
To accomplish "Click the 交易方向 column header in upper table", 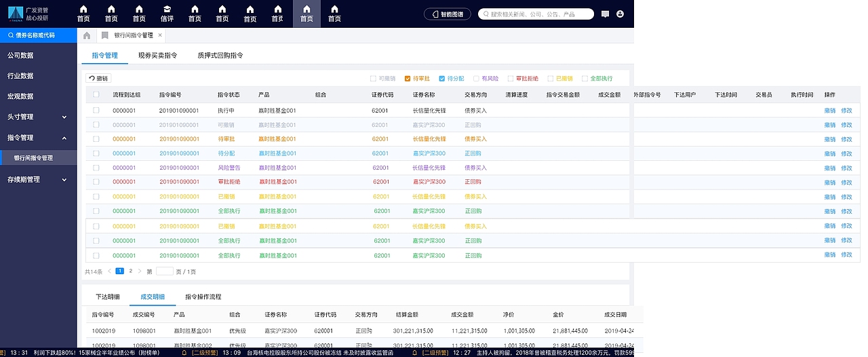I will 476,95.
